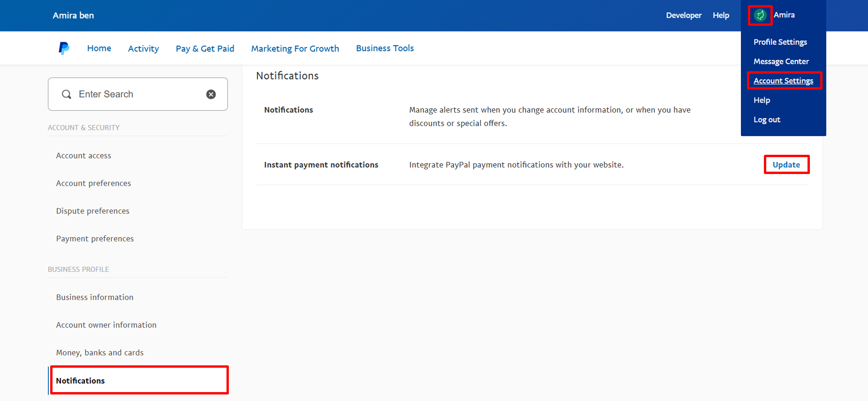Select Notifications in the sidebar
The image size is (868, 401).
click(x=139, y=380)
